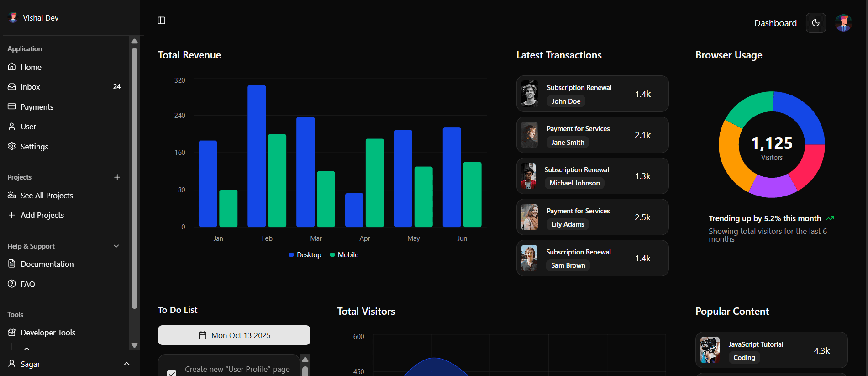This screenshot has height=376, width=868.
Task: Click the April Mobile green bar
Action: [375, 183]
